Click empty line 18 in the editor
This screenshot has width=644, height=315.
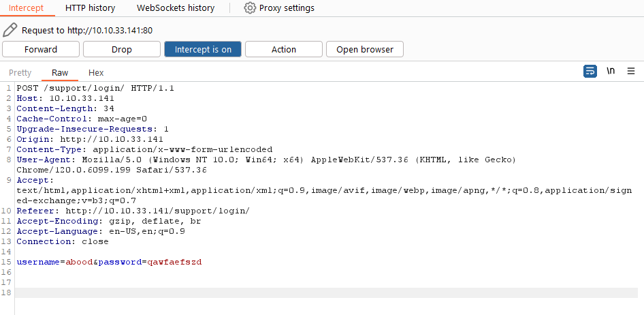(327, 292)
